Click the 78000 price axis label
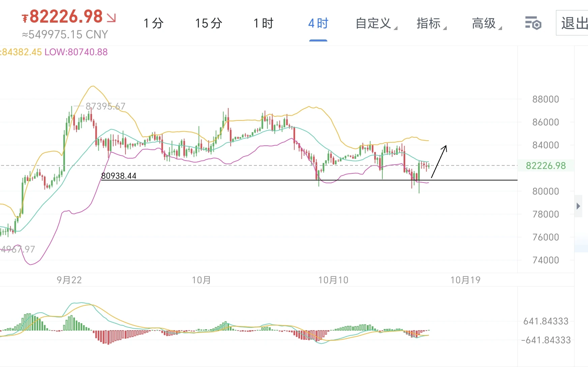The width and height of the screenshot is (588, 367). [x=546, y=214]
